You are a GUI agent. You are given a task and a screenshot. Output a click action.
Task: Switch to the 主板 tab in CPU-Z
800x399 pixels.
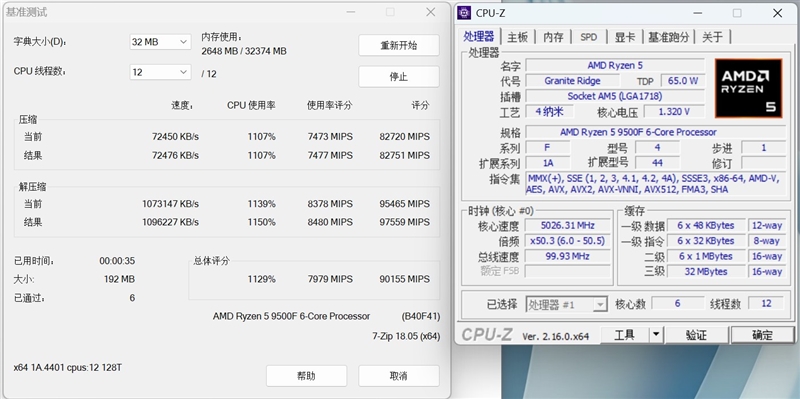tap(518, 37)
